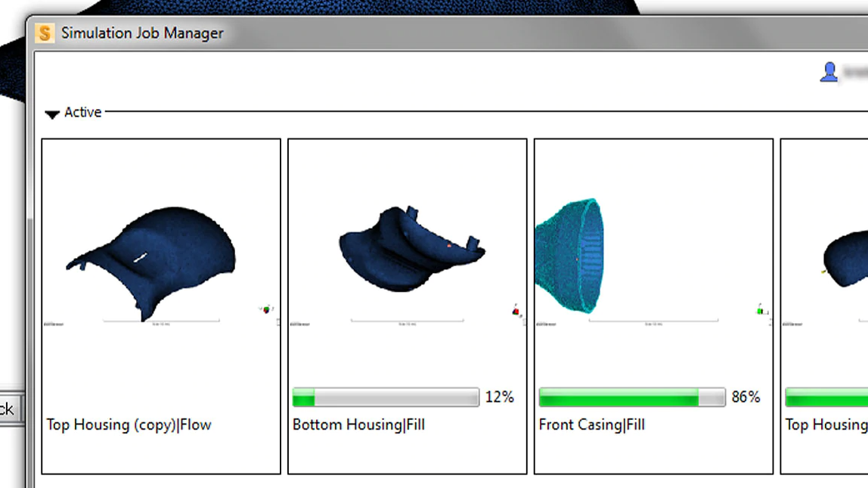Click the Bottom Housing 12% progress bar

(386, 397)
